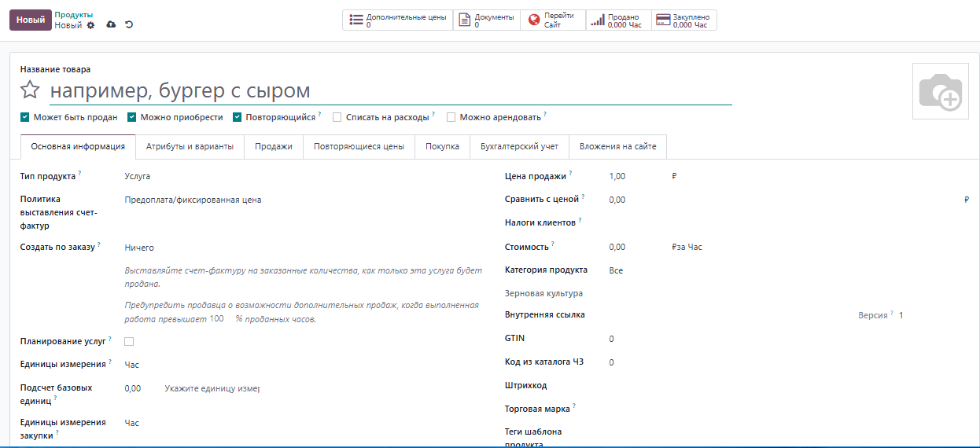
Task: Uncheck Может быть продан checkbox
Action: 25,117
